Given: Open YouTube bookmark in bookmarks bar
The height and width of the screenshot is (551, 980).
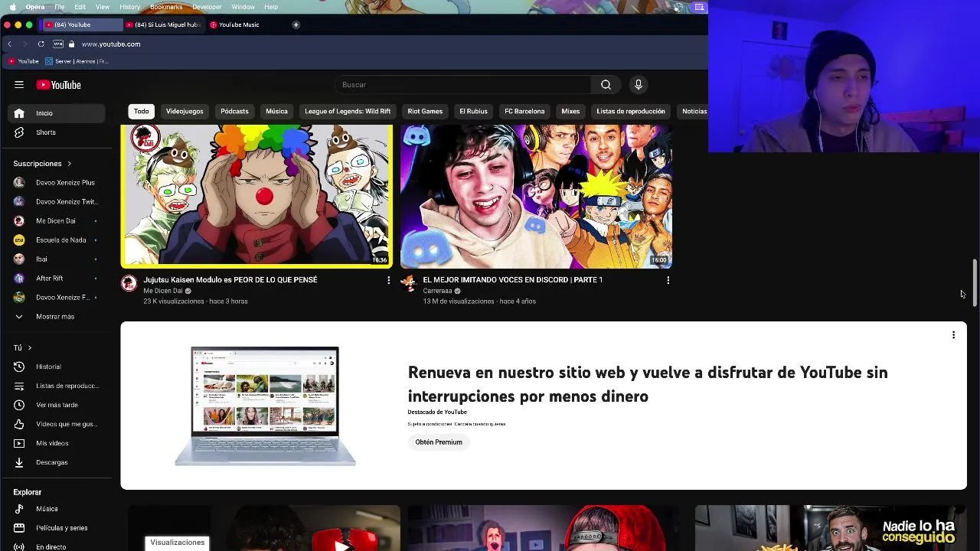Looking at the screenshot, I should (x=23, y=61).
